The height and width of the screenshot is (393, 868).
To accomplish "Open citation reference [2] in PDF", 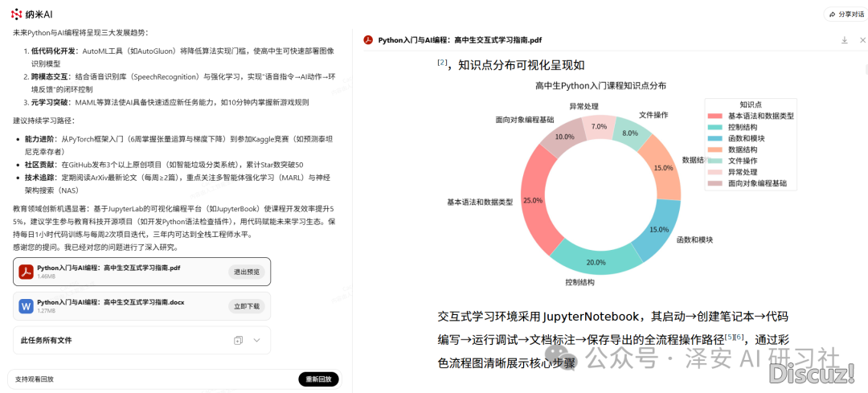I will pyautogui.click(x=442, y=63).
